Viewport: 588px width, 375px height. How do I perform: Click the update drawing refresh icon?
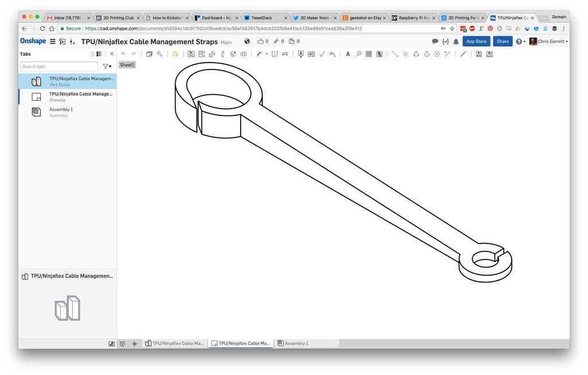click(x=175, y=54)
